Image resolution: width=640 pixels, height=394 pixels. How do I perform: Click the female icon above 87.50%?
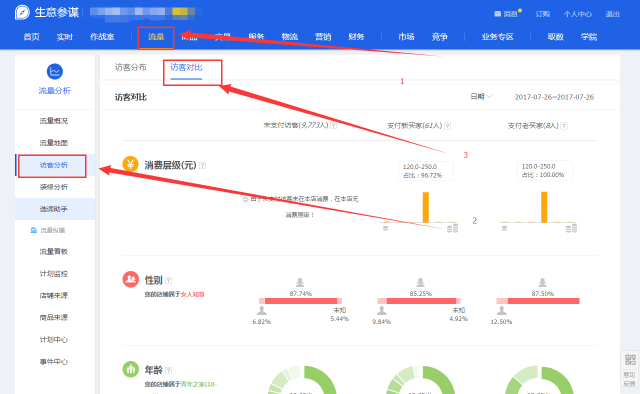542,282
